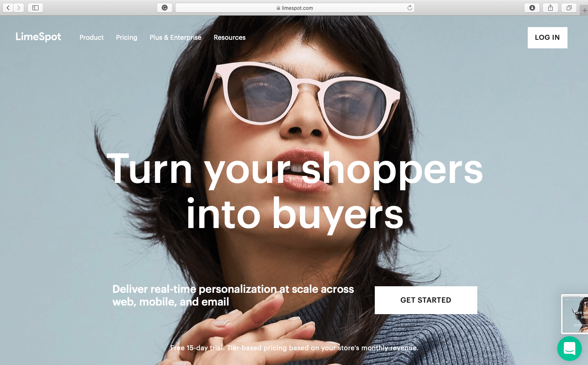Focus the limespot.com address bar
The height and width of the screenshot is (365, 588).
click(x=295, y=8)
